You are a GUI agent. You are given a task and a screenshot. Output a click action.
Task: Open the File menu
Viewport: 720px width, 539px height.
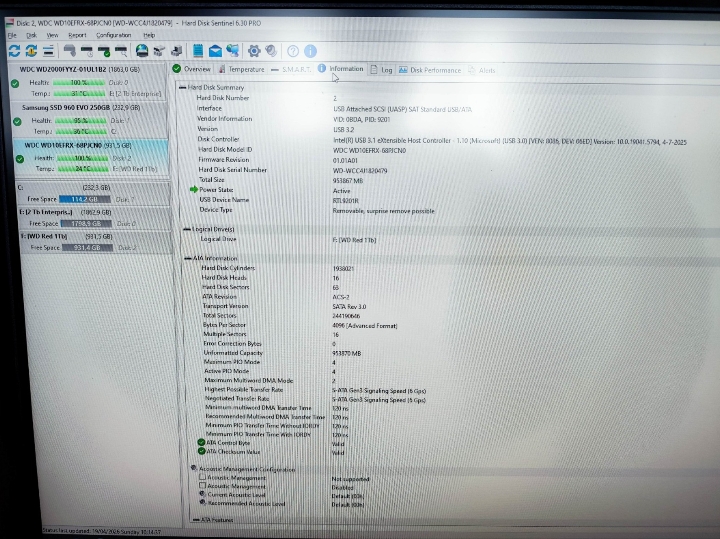point(11,35)
